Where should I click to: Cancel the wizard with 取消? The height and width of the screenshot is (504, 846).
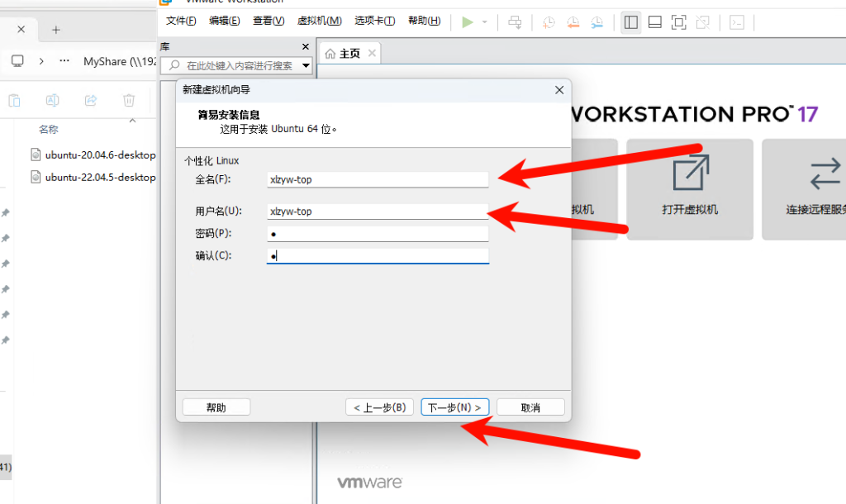[x=530, y=407]
